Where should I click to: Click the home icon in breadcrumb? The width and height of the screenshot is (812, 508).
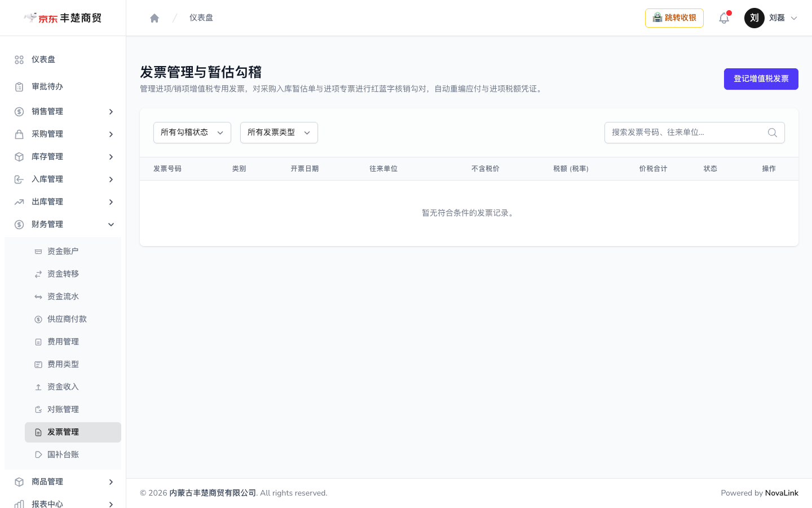[x=155, y=18]
